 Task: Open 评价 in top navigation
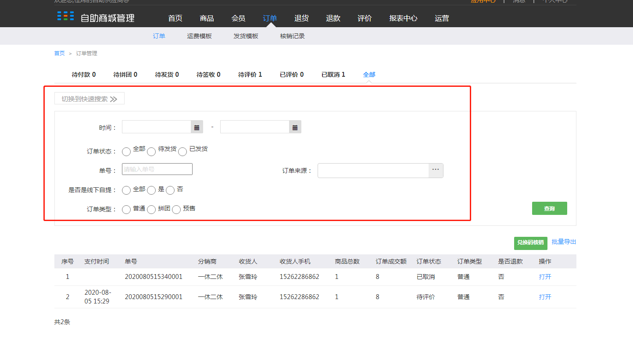[x=365, y=18]
